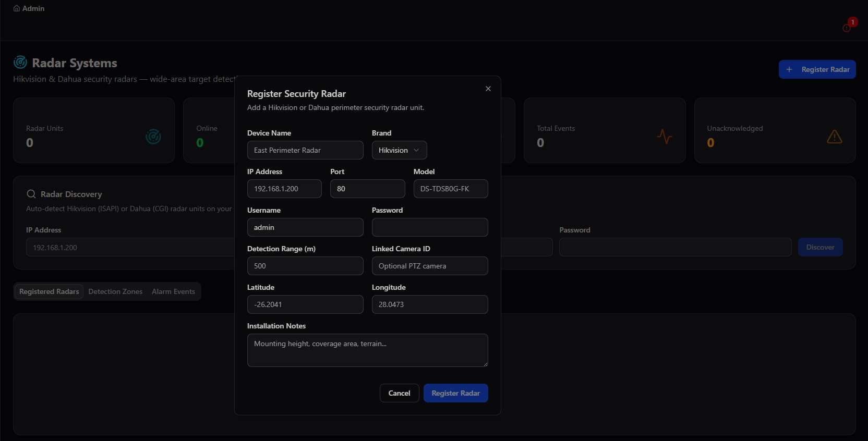This screenshot has width=868, height=441.
Task: Open the Brand dropdown showing Hikvision
Action: 399,150
